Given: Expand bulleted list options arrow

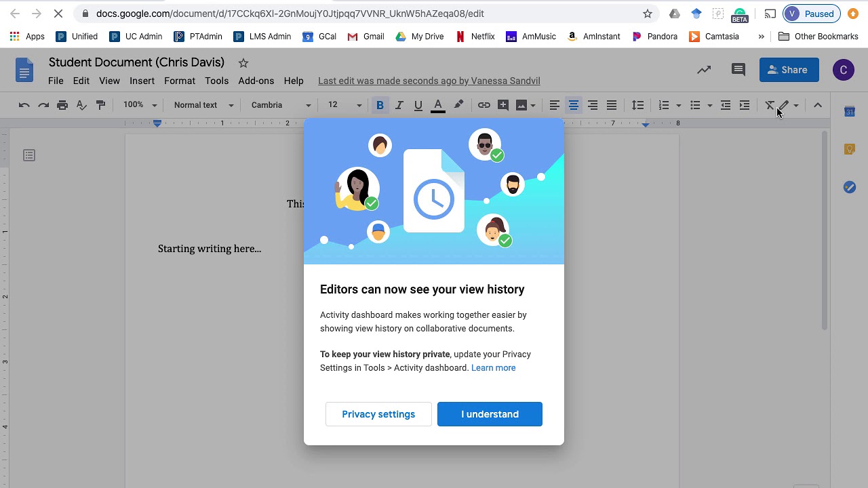Looking at the screenshot, I should pos(709,105).
